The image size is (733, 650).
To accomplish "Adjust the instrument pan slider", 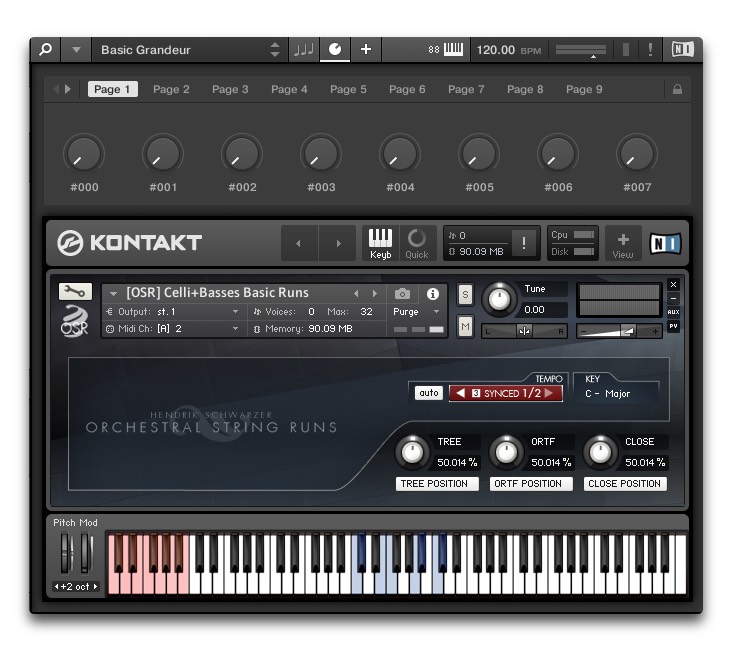I will tap(524, 331).
